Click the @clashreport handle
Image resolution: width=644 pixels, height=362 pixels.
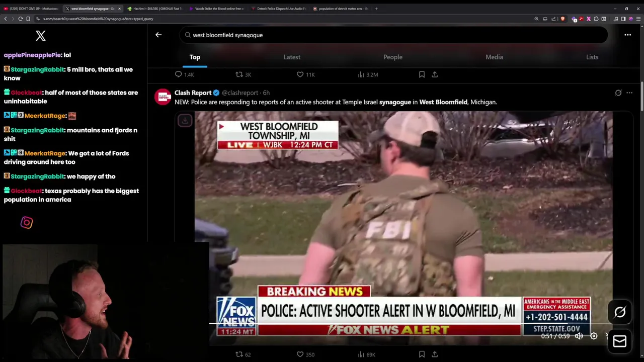[x=240, y=93]
